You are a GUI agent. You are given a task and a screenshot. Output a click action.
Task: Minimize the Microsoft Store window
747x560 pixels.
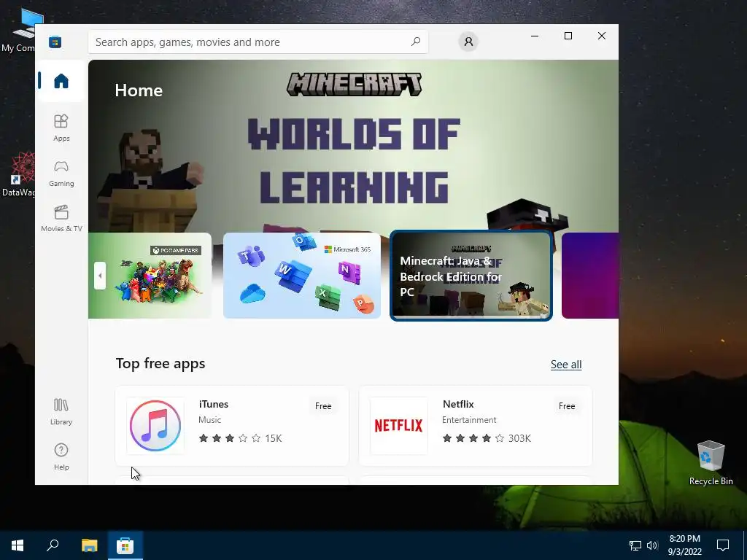coord(535,36)
